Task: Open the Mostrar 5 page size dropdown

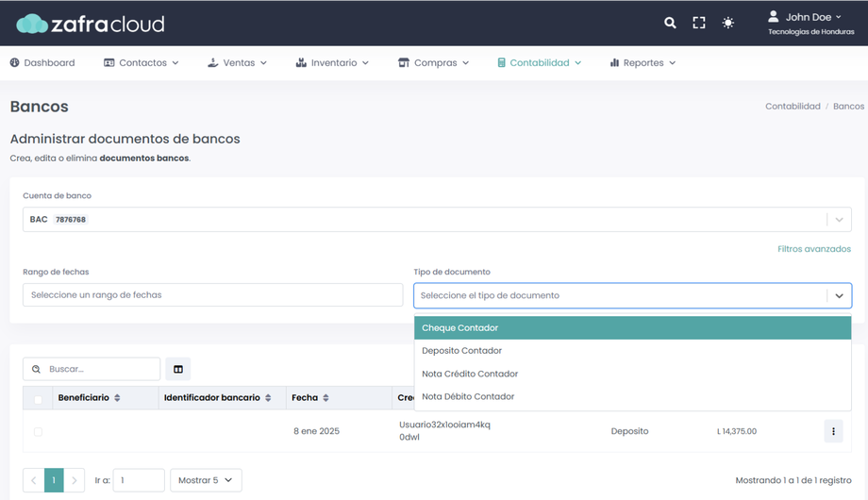Action: click(x=206, y=480)
